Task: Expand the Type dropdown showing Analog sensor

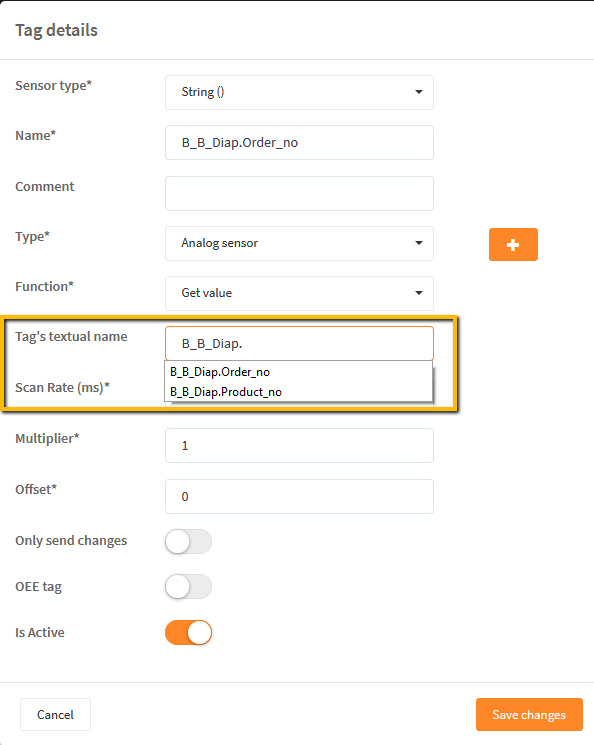Action: pos(299,243)
